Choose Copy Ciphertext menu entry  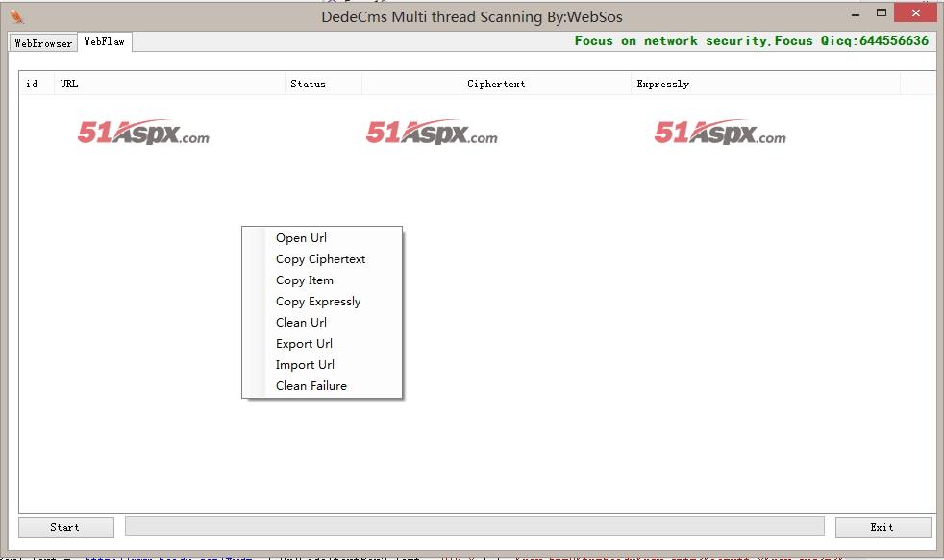320,259
